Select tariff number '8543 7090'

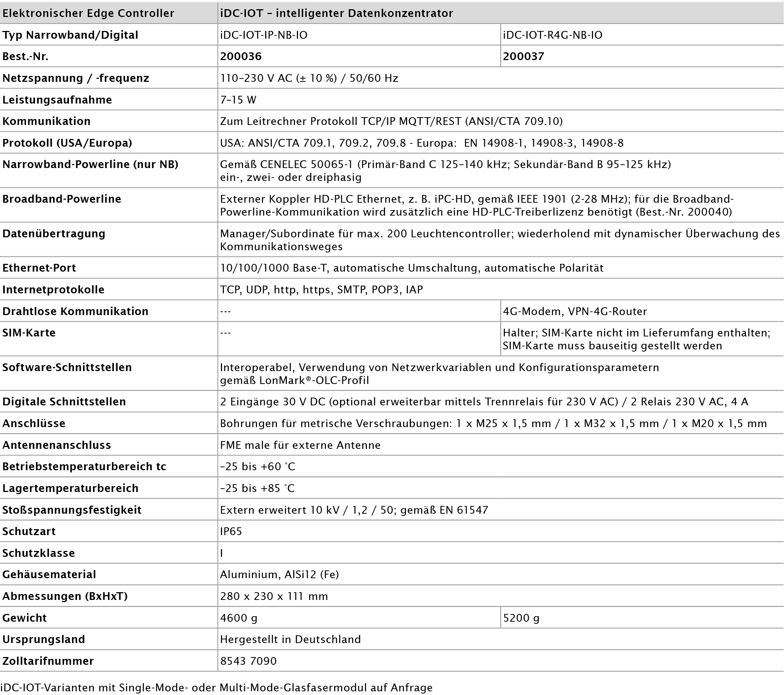coord(248,661)
